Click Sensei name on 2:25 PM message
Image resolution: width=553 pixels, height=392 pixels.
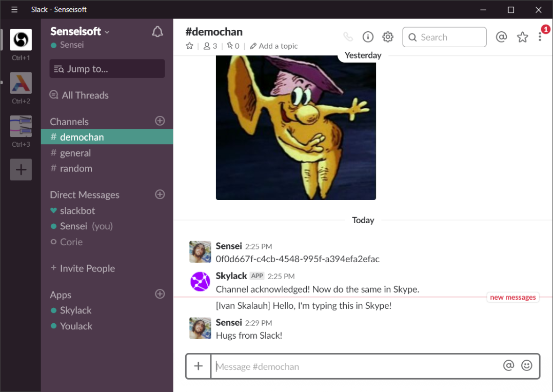tap(229, 246)
